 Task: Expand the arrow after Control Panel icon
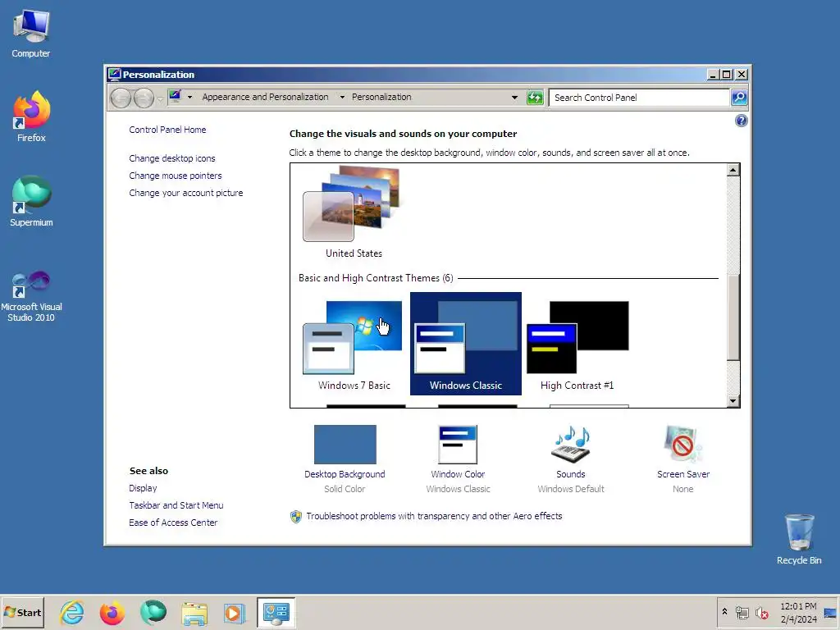point(189,98)
